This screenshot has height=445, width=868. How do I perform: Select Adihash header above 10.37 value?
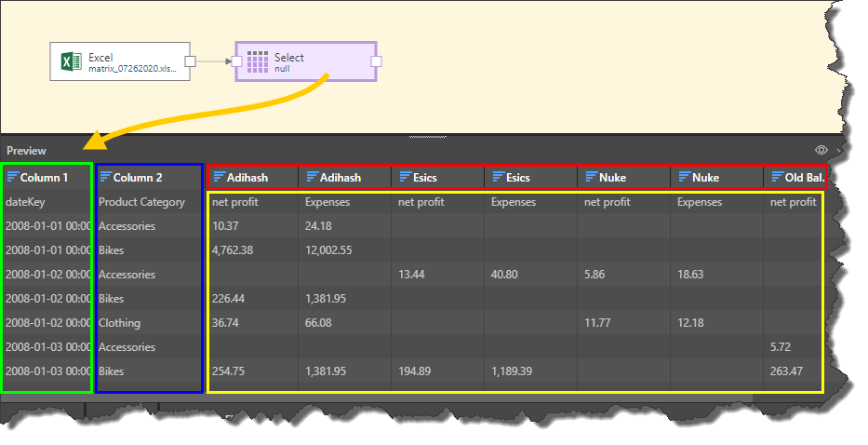247,177
